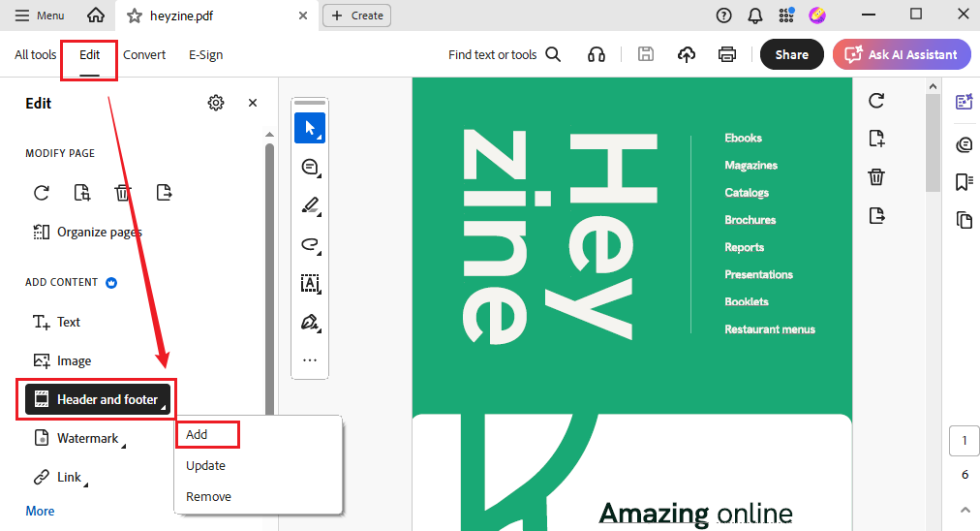Switch to All tools tab

click(x=36, y=54)
